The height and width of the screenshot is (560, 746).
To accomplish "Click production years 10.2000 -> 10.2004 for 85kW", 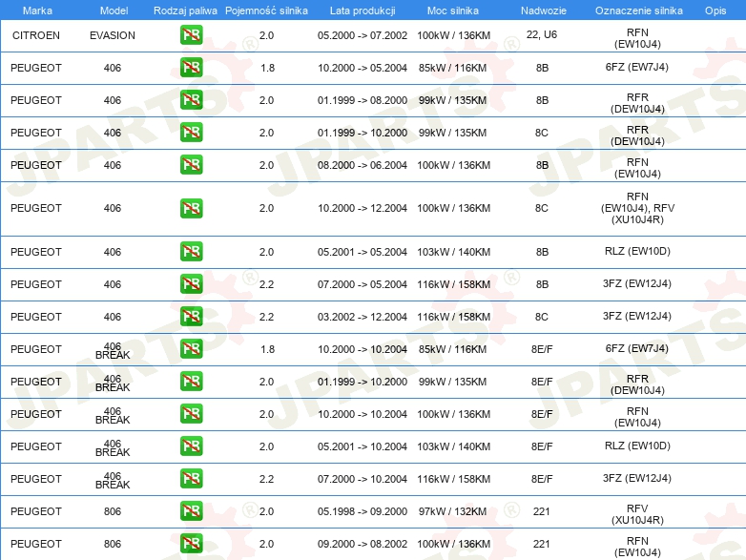I will point(363,349).
